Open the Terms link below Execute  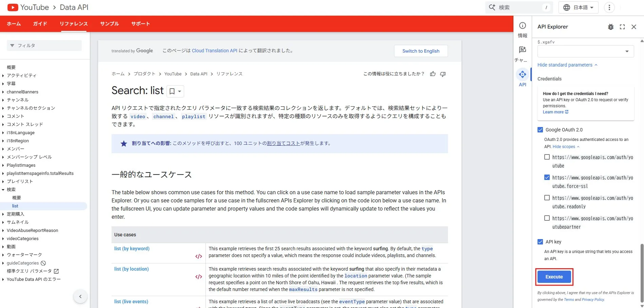(569, 300)
